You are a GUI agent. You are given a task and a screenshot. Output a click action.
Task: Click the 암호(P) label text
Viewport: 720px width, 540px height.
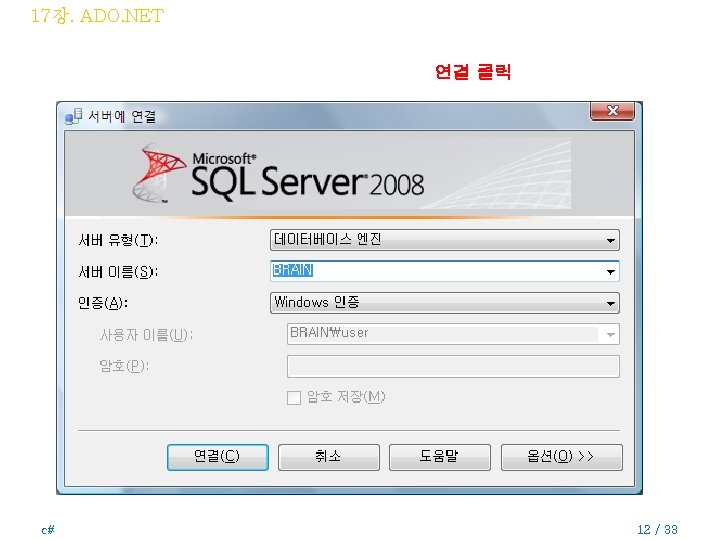click(124, 366)
